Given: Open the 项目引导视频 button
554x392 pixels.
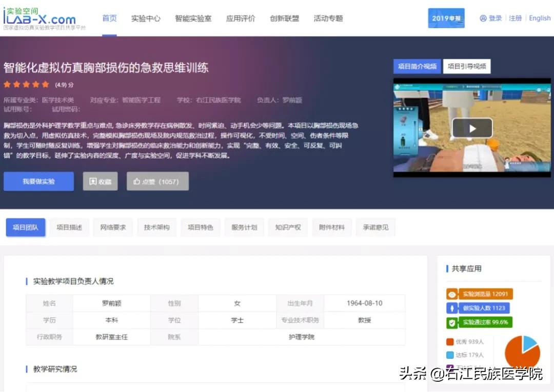Looking at the screenshot, I should pos(467,66).
